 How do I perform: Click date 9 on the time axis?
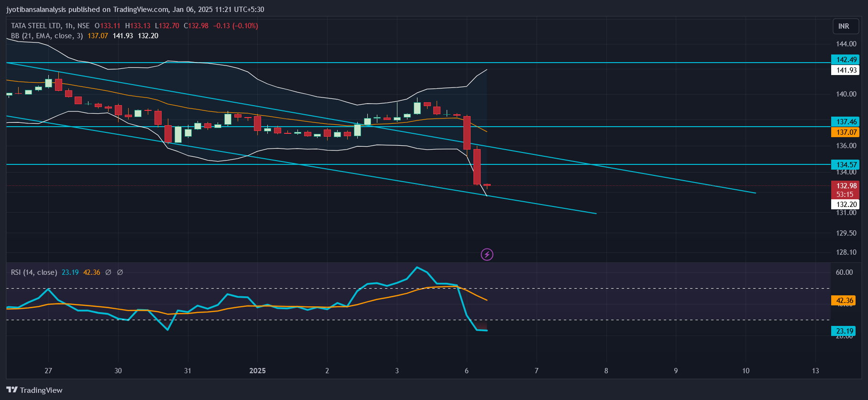(x=676, y=371)
